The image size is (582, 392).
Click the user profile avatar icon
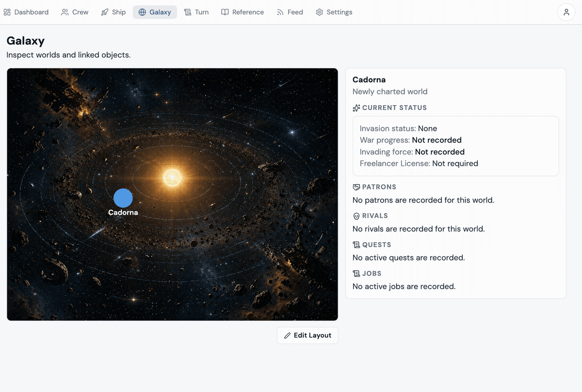coord(566,12)
